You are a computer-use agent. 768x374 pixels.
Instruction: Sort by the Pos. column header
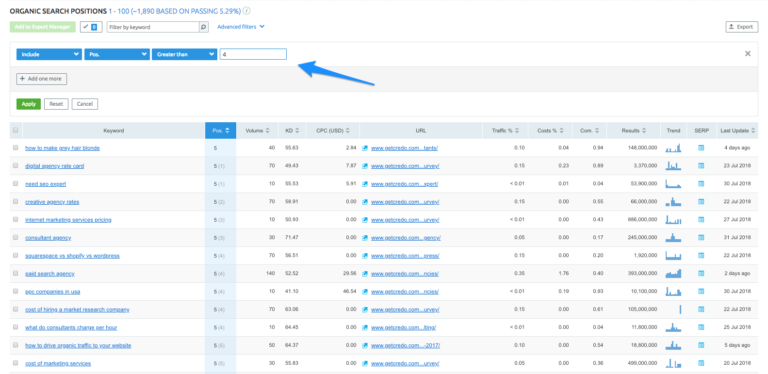point(220,131)
